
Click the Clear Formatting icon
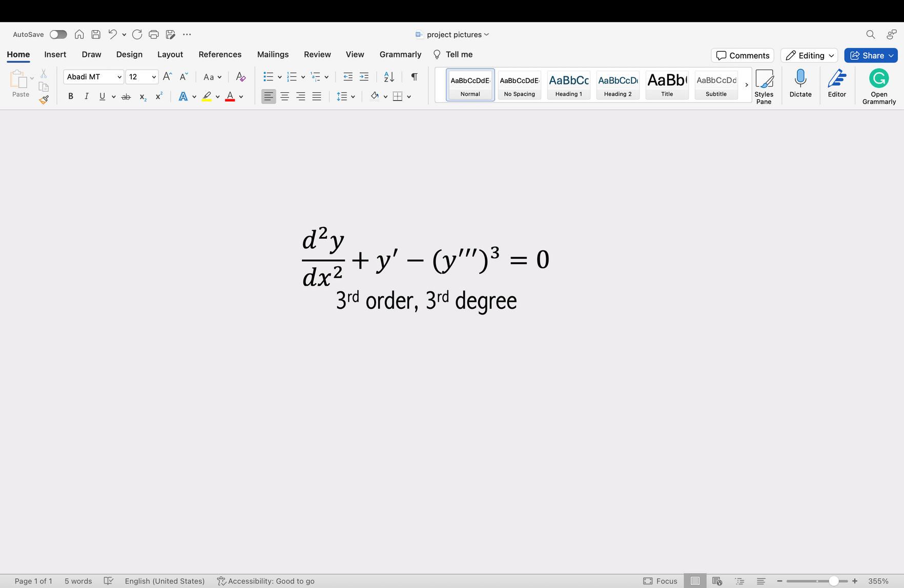(240, 77)
